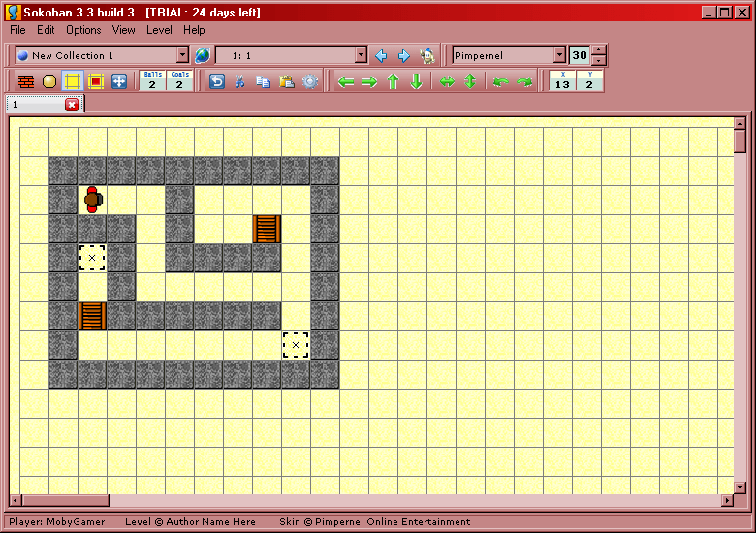Click the horizontal scrollbar thumb

(66, 500)
